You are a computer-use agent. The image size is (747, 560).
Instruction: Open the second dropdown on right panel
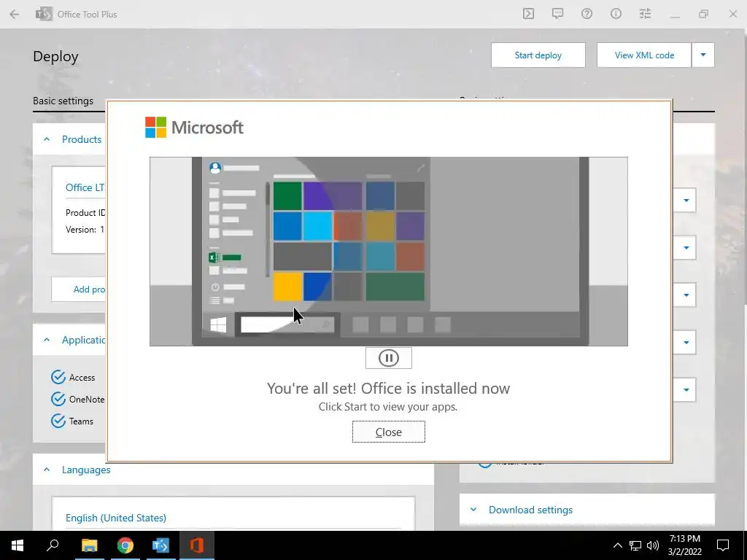tap(686, 248)
